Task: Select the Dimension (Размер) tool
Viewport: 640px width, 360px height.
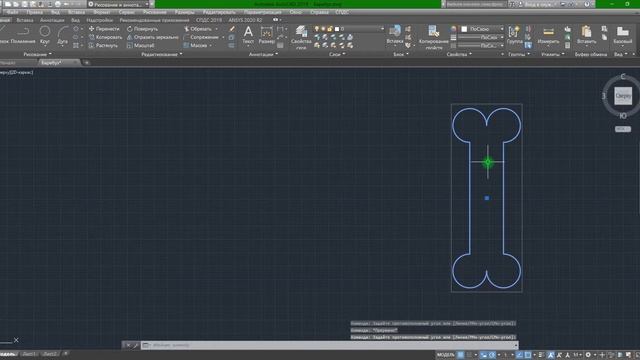Action: 267,35
